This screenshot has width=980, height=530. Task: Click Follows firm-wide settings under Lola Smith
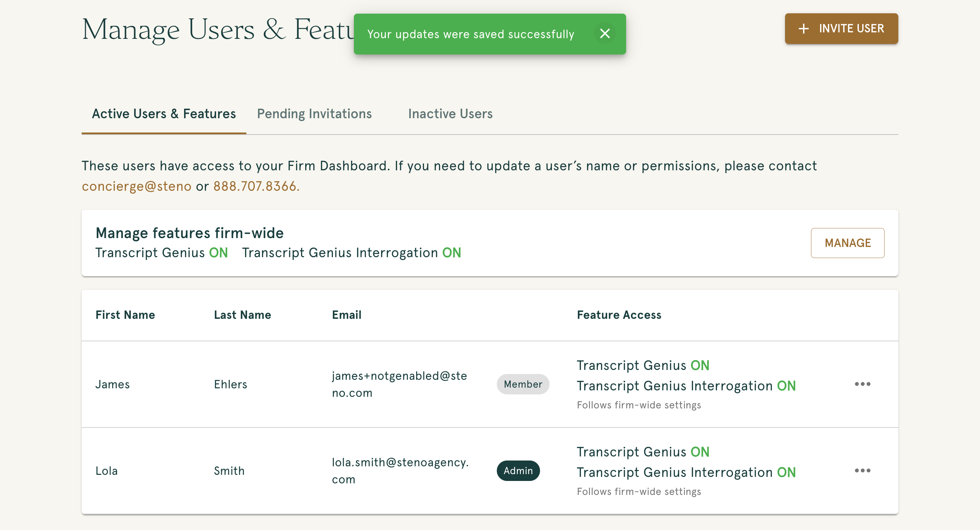click(x=638, y=491)
